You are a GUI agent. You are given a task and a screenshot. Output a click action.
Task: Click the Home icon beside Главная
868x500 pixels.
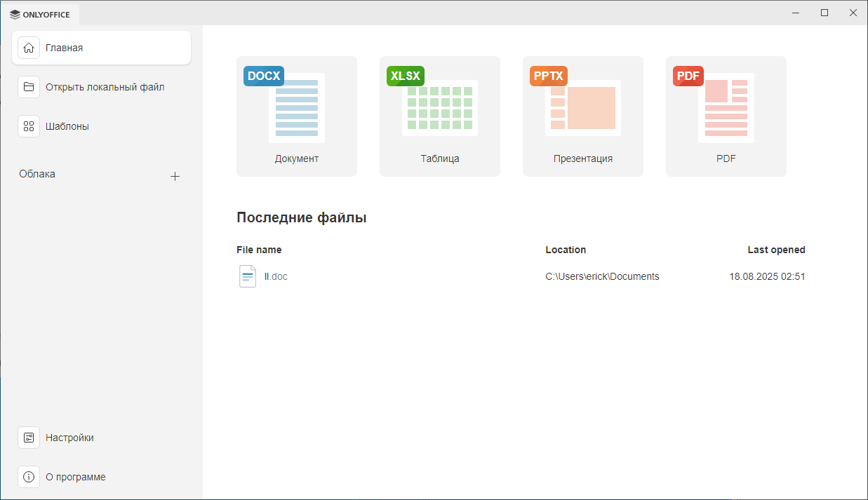point(29,48)
